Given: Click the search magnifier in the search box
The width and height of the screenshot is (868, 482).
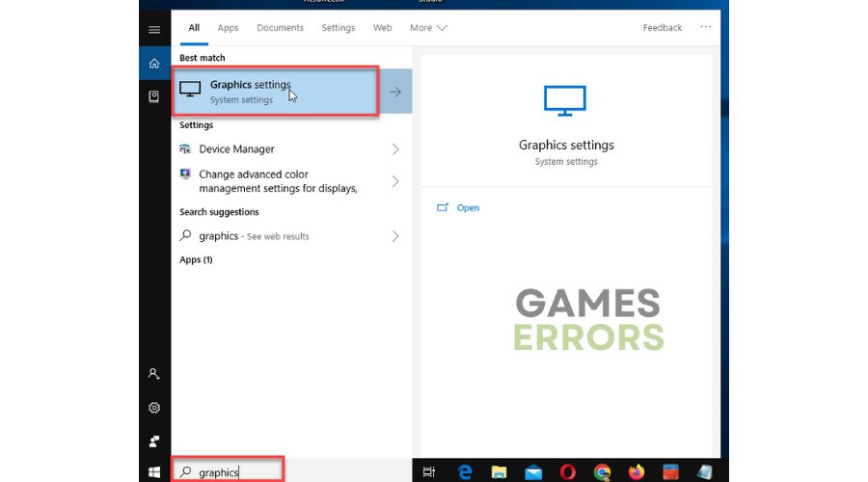Looking at the screenshot, I should [185, 471].
